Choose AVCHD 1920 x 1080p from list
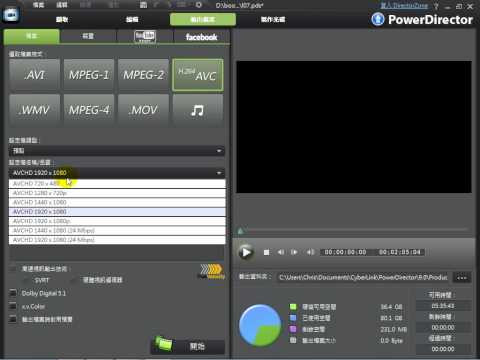 tap(117, 221)
